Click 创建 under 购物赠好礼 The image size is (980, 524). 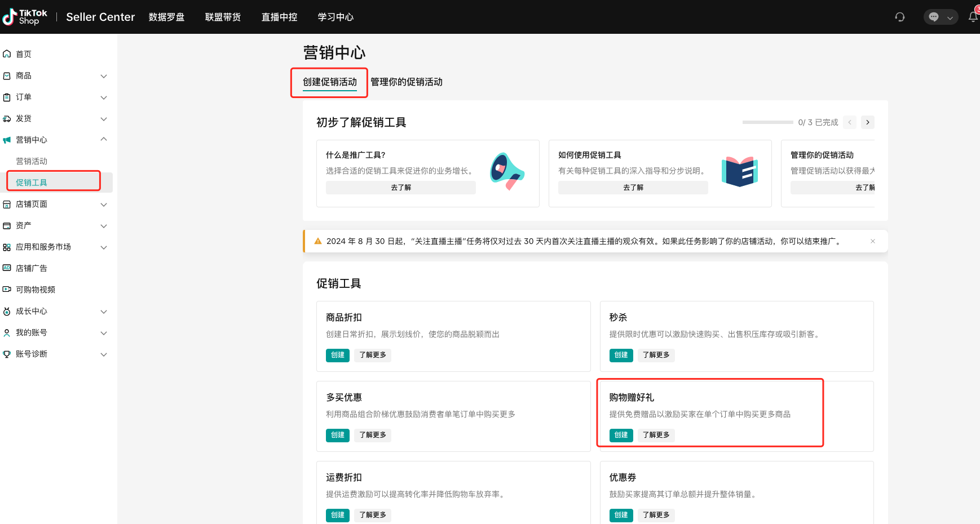[621, 435]
